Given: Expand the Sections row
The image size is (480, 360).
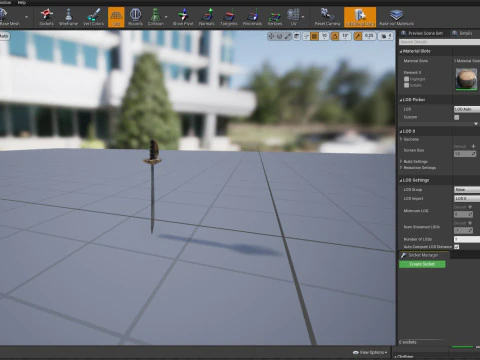Looking at the screenshot, I should click(401, 139).
